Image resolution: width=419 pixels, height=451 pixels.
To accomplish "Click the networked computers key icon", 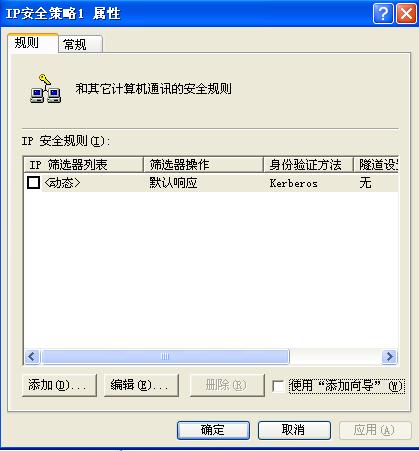I will click(45, 88).
